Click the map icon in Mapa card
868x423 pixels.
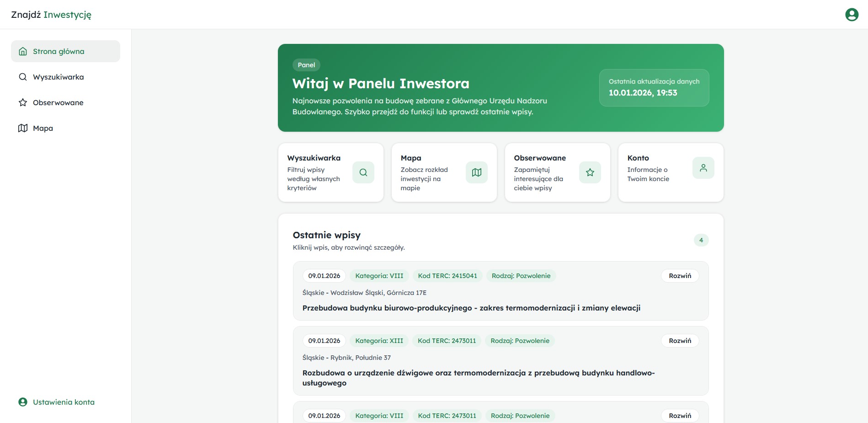[477, 172]
